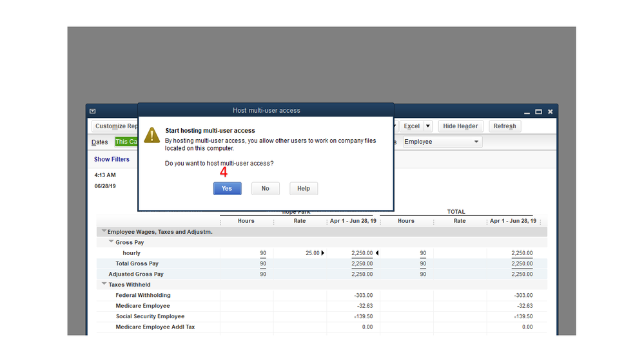Click the -303.00 value under TOTAL
This screenshot has height=362, width=644.
pos(523,295)
